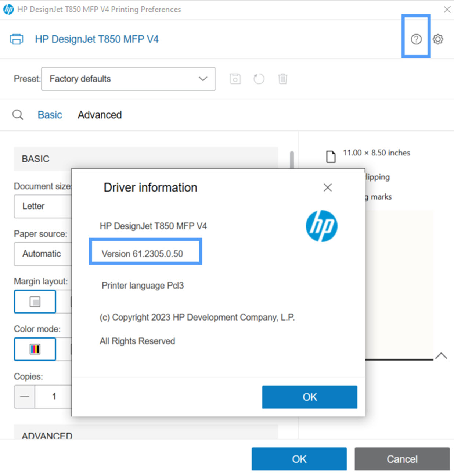Collapse the preview panel with the chevron
Viewport: 454px width, 476px height.
click(441, 355)
